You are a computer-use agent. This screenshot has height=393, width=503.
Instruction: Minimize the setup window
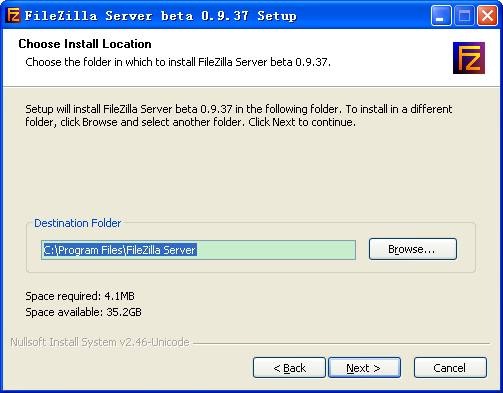tap(441, 16)
